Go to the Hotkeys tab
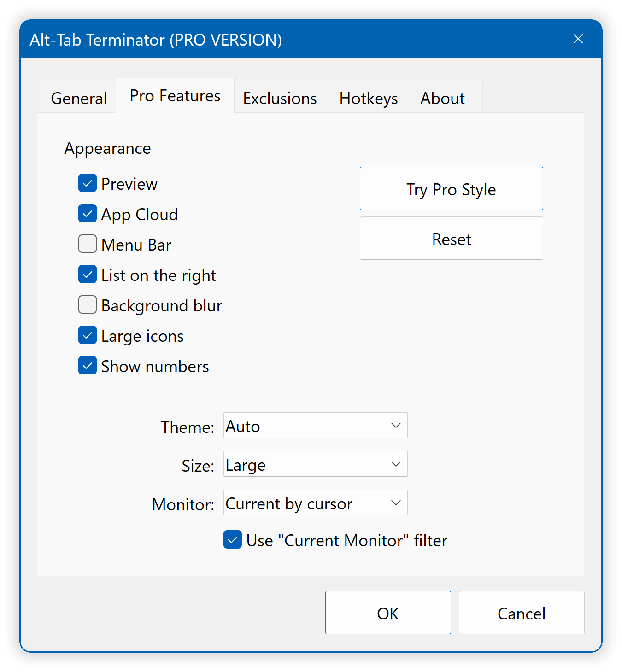The width and height of the screenshot is (622, 672). tap(369, 98)
